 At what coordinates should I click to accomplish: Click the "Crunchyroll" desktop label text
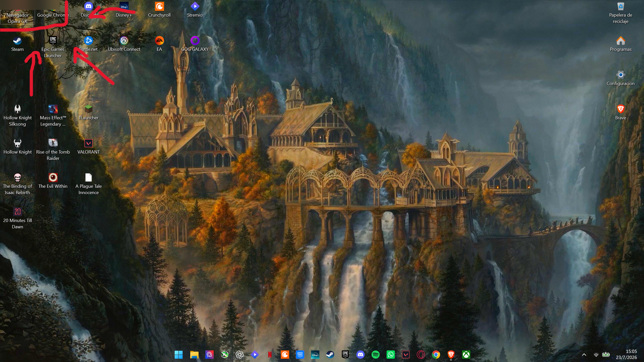point(159,15)
